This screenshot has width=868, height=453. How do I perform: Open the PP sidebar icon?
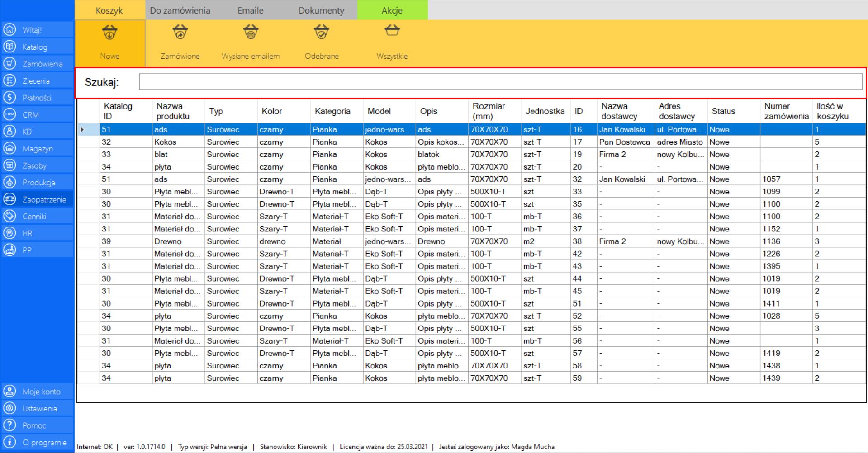(9, 250)
